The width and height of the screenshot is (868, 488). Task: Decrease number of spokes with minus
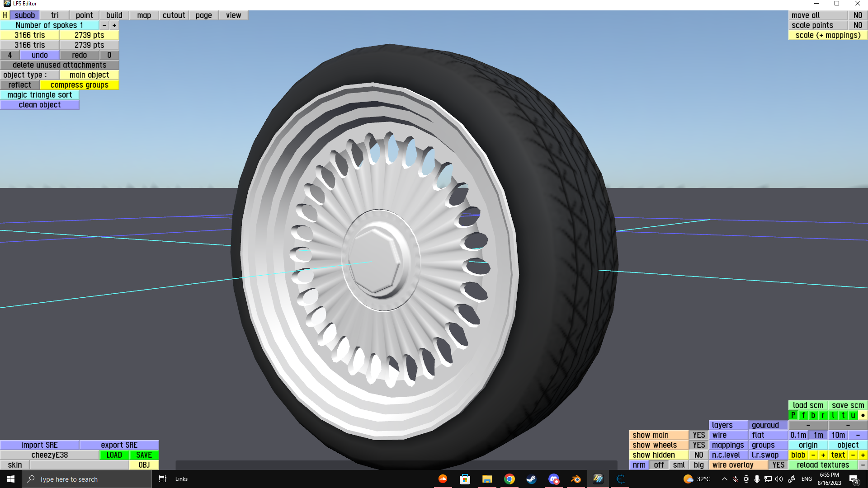pos(104,25)
